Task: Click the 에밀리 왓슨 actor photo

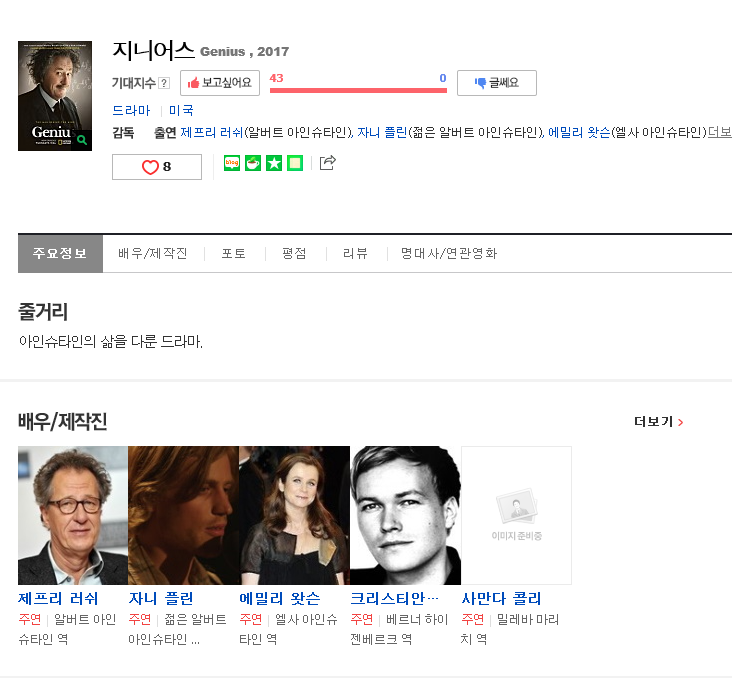Action: tap(294, 515)
